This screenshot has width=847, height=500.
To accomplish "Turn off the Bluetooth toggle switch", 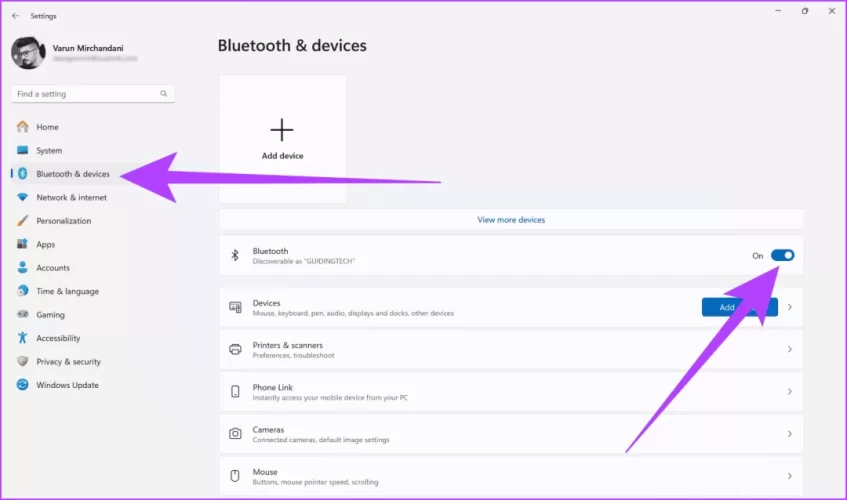I will pyautogui.click(x=783, y=256).
